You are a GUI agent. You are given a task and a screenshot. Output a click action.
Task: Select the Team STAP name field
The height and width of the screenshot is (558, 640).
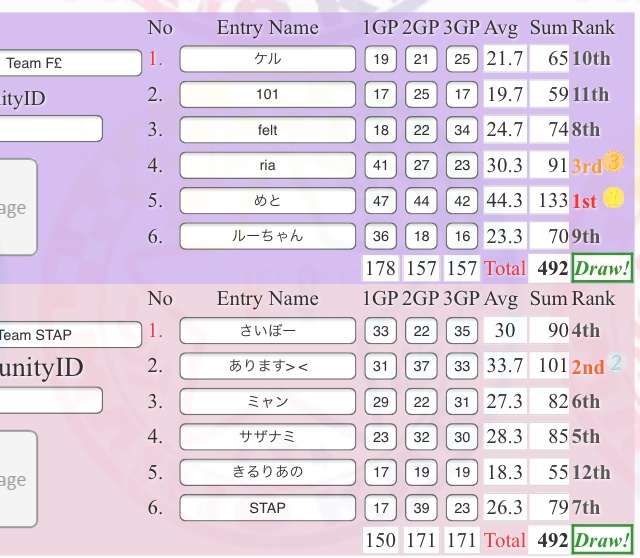point(70,335)
